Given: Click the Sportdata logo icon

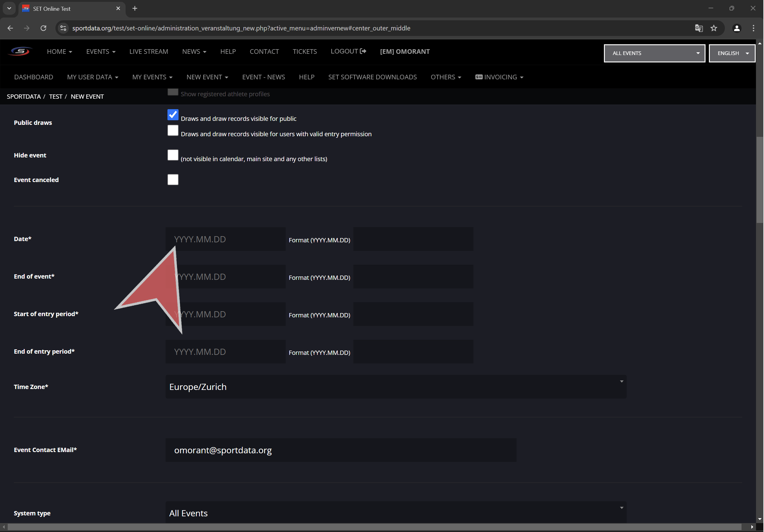Looking at the screenshot, I should point(20,52).
